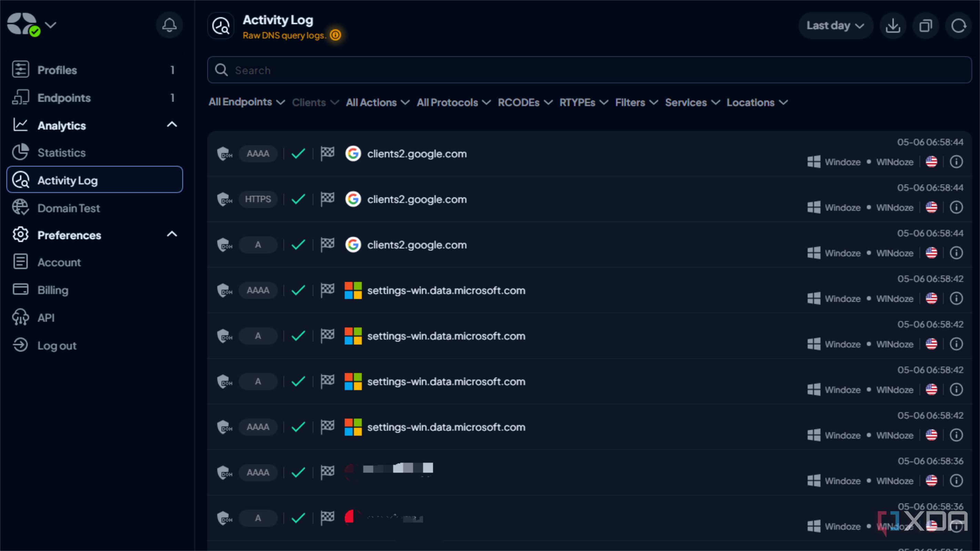The image size is (980, 551).
Task: Open Account preferences
Action: pyautogui.click(x=95, y=262)
